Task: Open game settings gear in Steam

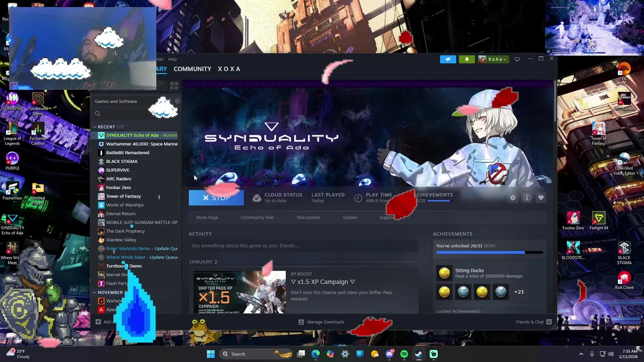Action: point(513,198)
